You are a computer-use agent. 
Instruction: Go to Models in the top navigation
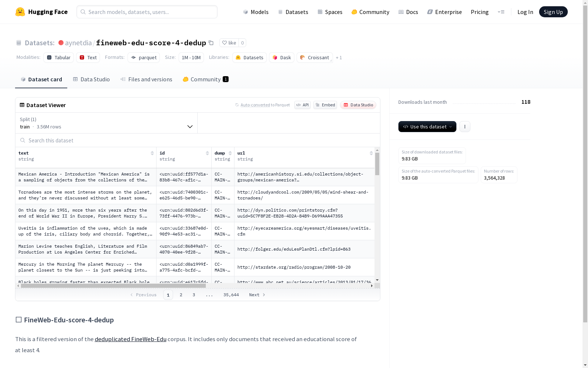tap(256, 12)
